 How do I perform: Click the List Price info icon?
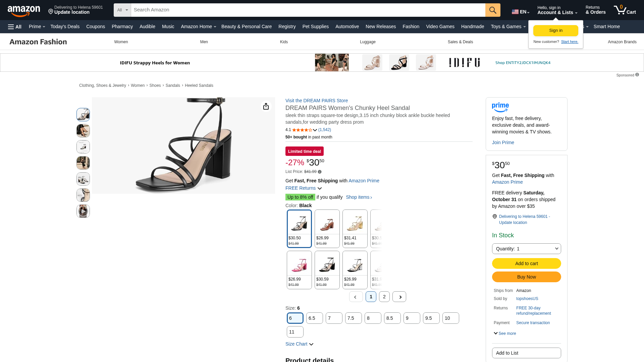pyautogui.click(x=320, y=172)
